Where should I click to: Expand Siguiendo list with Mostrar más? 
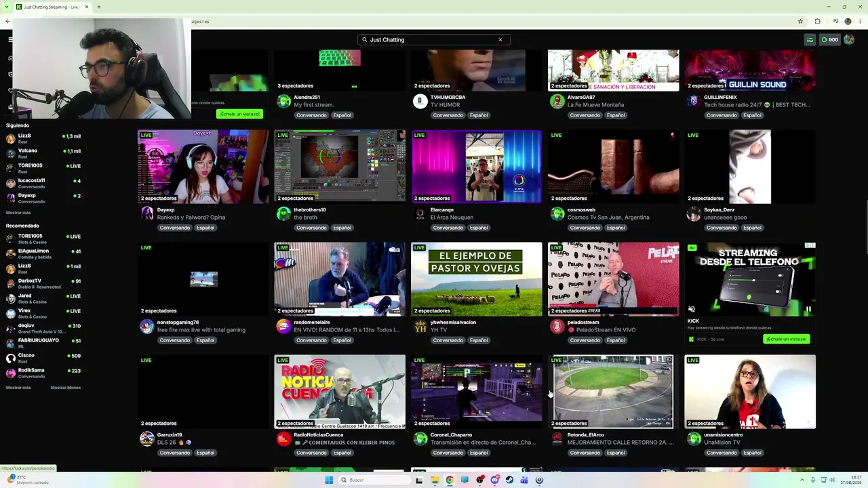[18, 213]
